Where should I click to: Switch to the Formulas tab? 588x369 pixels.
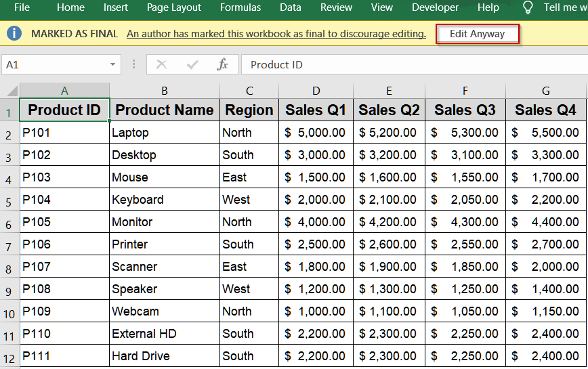(x=240, y=7)
